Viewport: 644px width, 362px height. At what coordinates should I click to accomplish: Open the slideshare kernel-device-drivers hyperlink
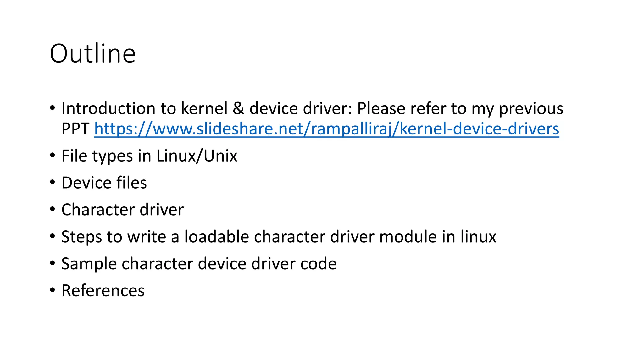pos(326,129)
